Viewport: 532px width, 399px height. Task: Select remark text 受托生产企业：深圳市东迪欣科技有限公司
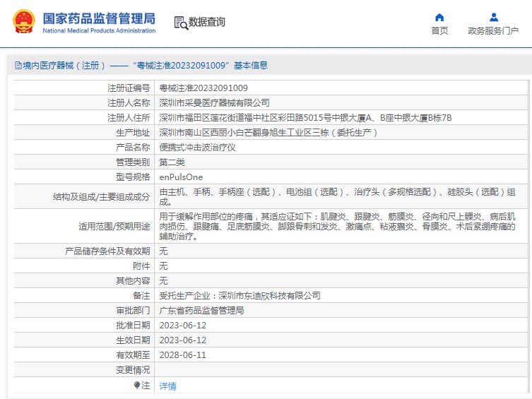pos(240,296)
